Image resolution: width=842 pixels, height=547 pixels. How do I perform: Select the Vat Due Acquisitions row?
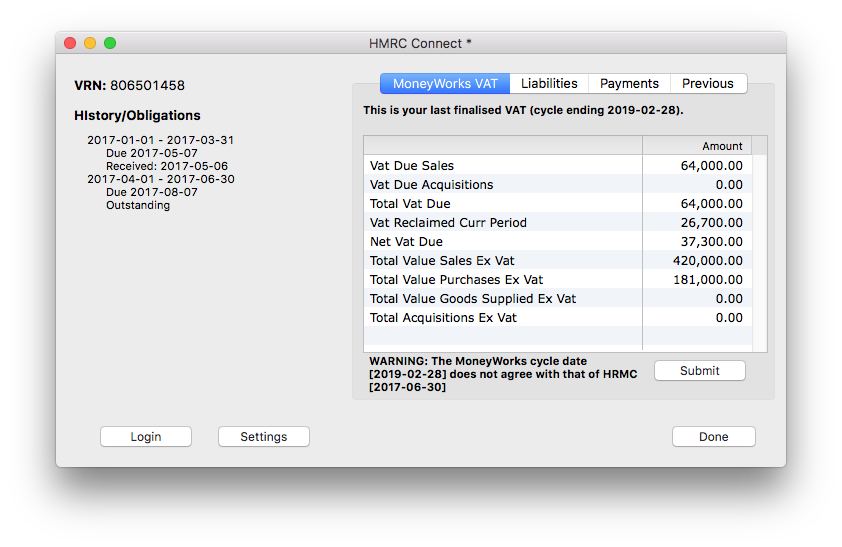(x=558, y=185)
